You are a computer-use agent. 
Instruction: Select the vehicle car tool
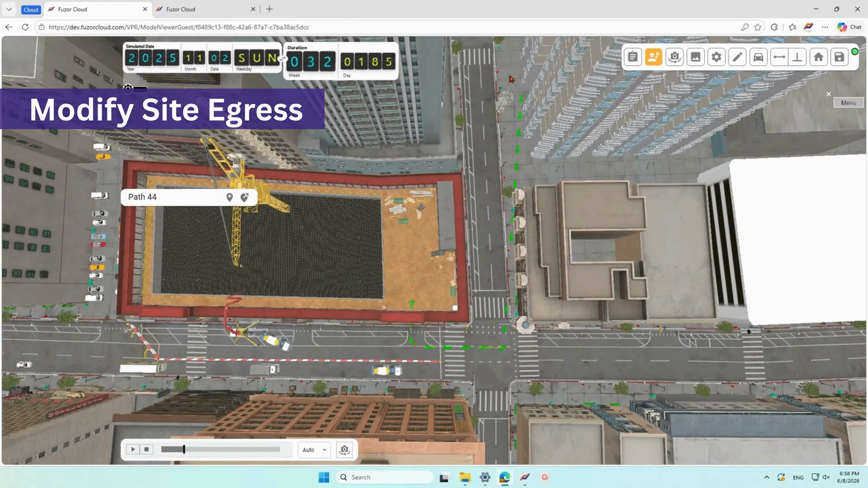(x=758, y=57)
